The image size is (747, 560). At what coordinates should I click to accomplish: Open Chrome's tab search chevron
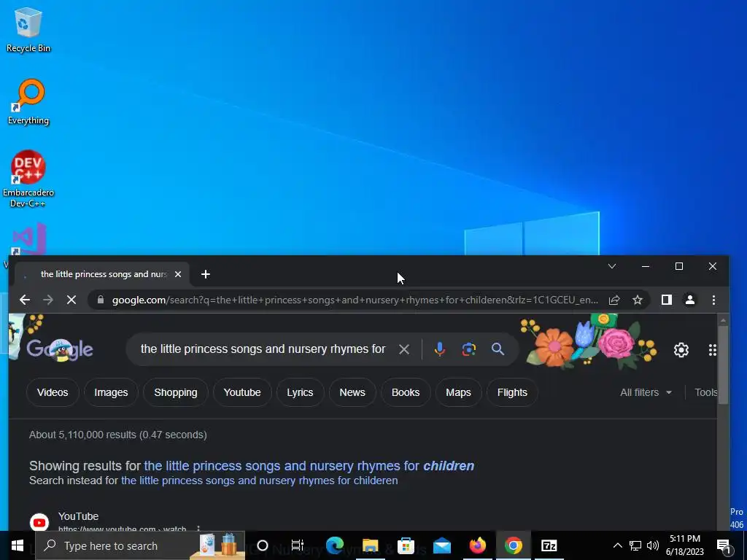(x=612, y=266)
